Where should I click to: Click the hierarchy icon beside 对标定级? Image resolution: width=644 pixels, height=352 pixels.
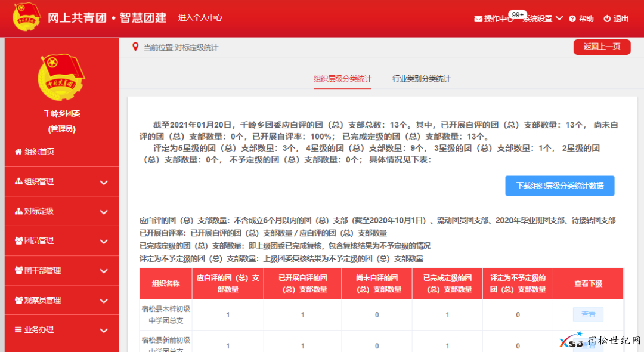(18, 211)
